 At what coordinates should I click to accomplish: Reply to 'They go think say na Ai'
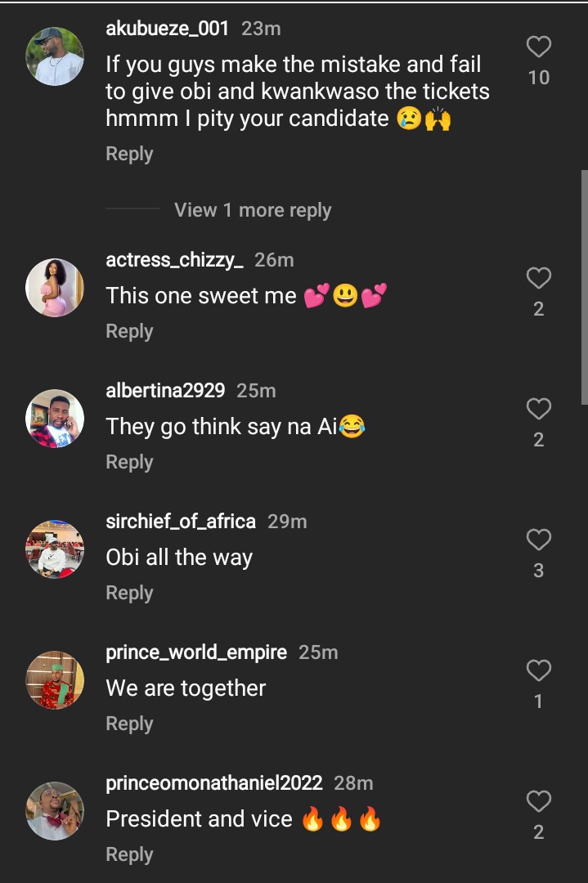[129, 462]
